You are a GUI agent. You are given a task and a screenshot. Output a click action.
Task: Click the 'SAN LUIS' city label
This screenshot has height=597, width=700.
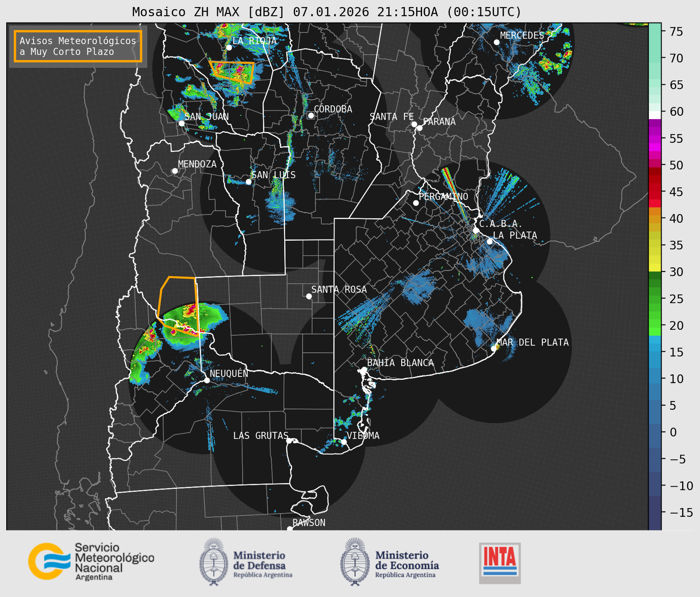(x=274, y=175)
